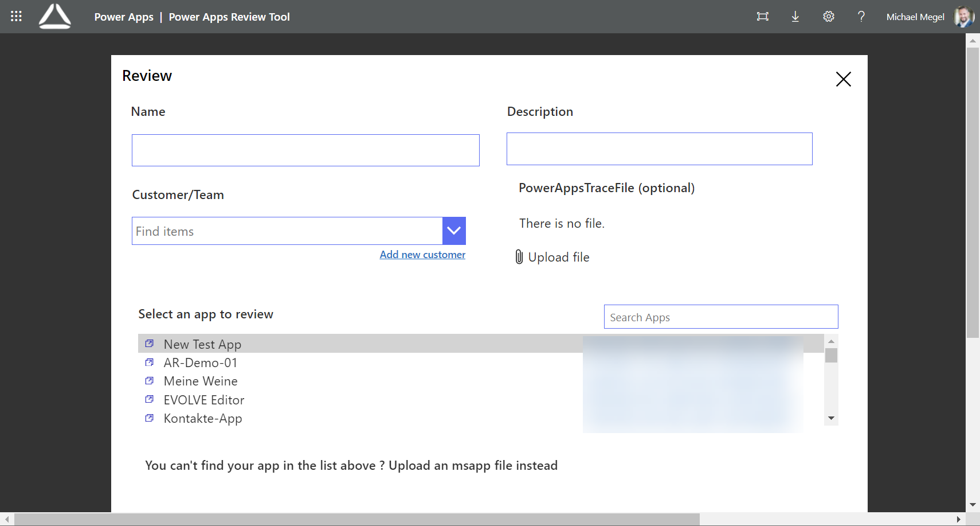The height and width of the screenshot is (526, 980).
Task: Click Michael Megel's profile picture
Action: point(963,16)
